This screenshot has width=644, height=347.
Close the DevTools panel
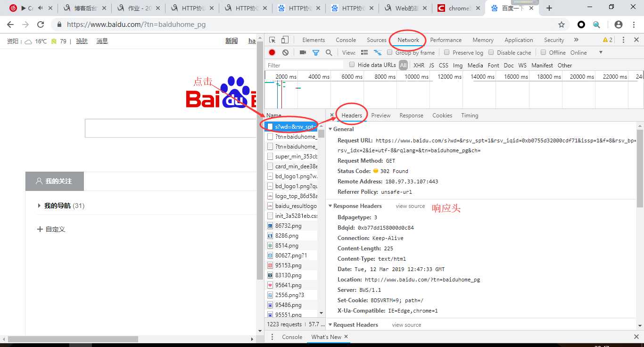tap(636, 40)
